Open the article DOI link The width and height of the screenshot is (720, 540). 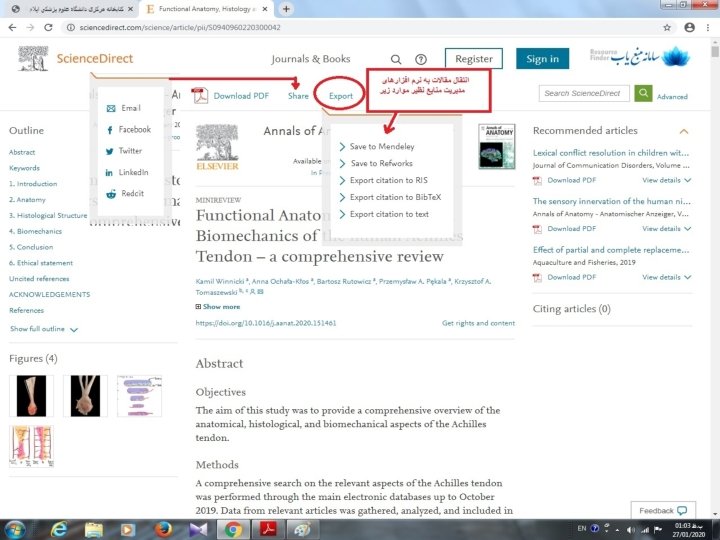(266, 323)
